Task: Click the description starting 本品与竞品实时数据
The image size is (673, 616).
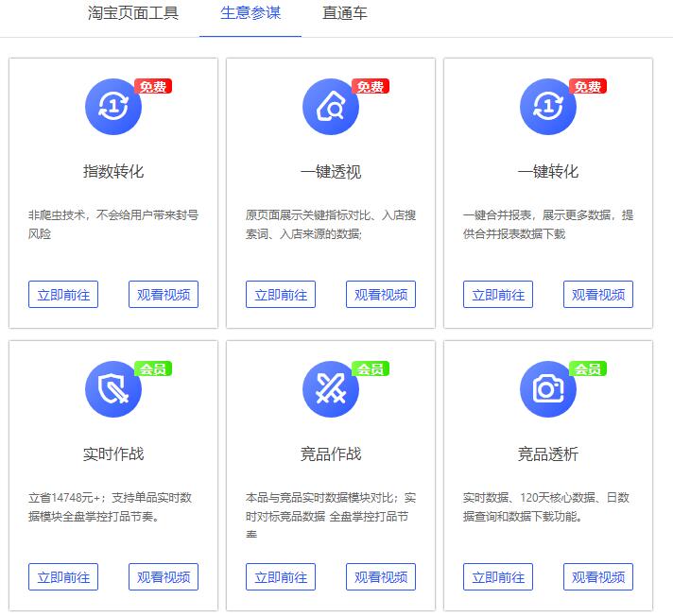Action: point(331,515)
